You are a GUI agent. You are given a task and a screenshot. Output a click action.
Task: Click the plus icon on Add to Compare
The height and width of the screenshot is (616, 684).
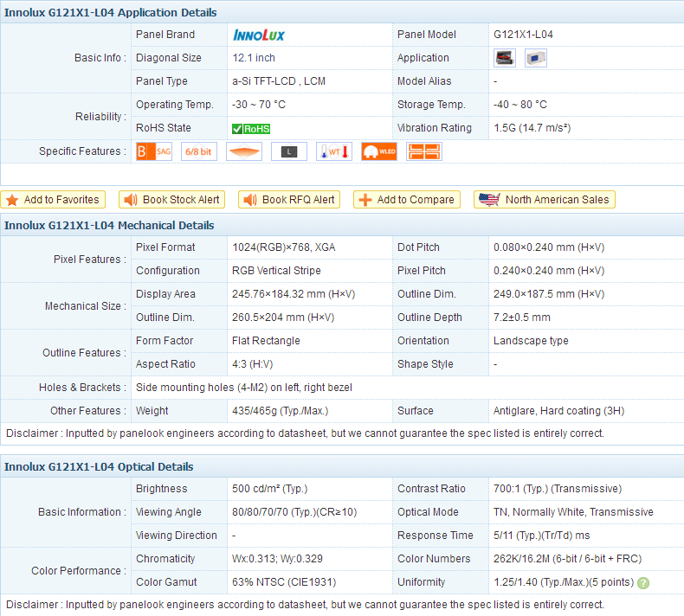tap(365, 200)
